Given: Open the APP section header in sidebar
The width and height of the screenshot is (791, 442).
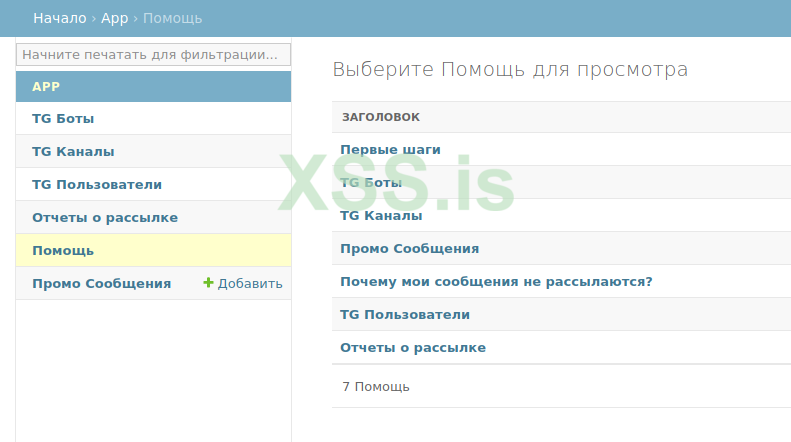Looking at the screenshot, I should click(46, 86).
